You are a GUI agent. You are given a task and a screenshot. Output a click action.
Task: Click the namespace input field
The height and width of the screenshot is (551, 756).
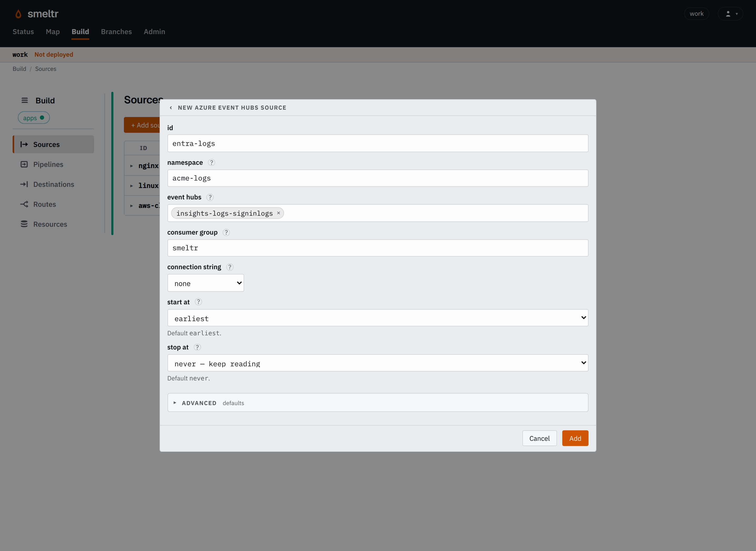click(x=378, y=178)
